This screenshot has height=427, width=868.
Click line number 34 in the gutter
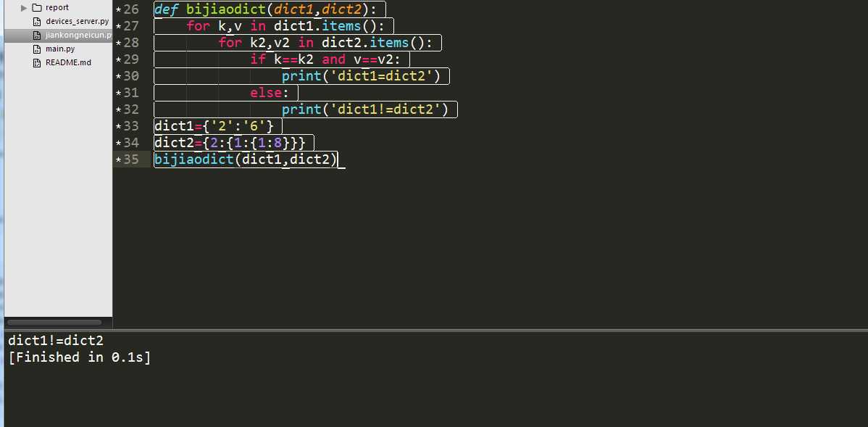click(x=131, y=143)
